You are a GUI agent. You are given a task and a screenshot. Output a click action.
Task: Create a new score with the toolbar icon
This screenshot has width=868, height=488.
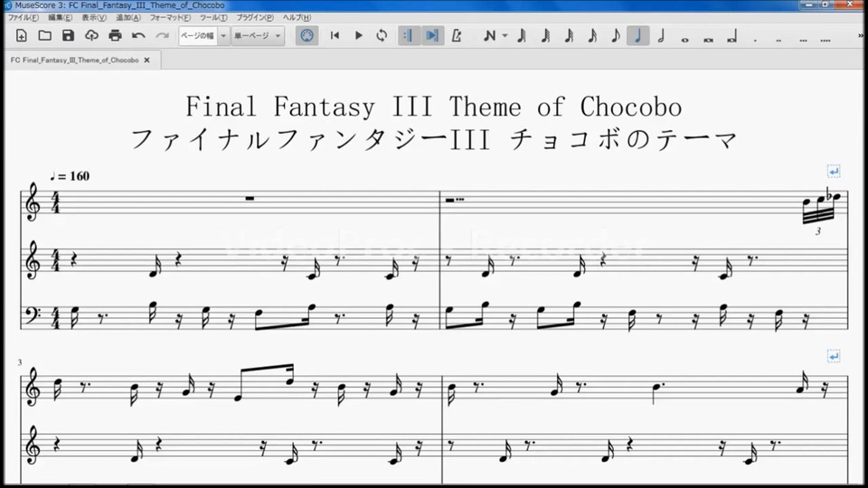(22, 36)
